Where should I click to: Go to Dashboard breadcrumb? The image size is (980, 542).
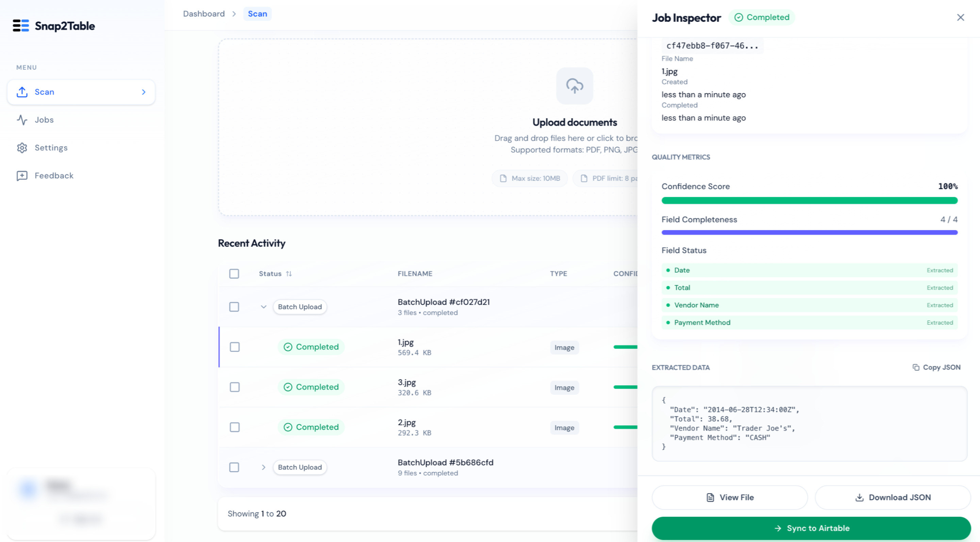203,14
